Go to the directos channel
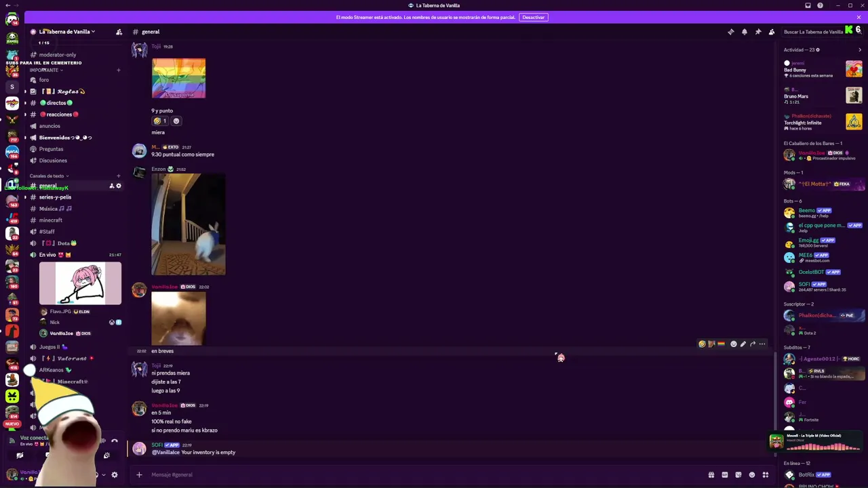Viewport: 868px width, 488px height. tap(56, 103)
